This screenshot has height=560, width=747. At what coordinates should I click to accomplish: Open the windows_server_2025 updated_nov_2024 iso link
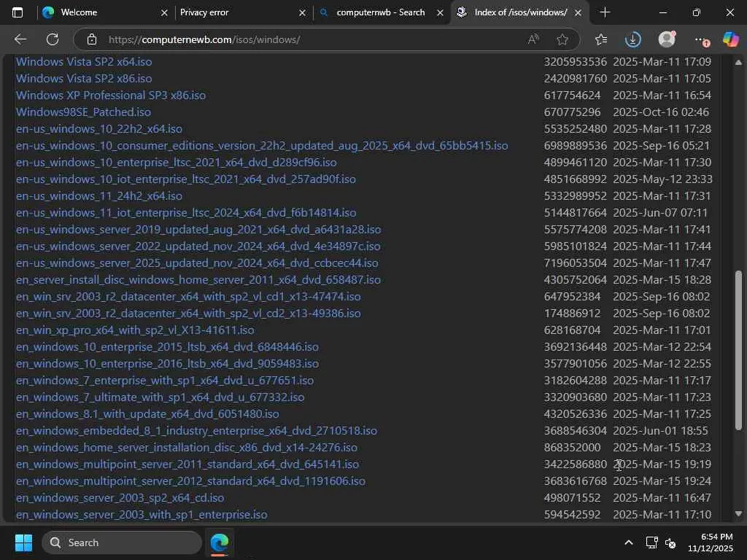[197, 262]
